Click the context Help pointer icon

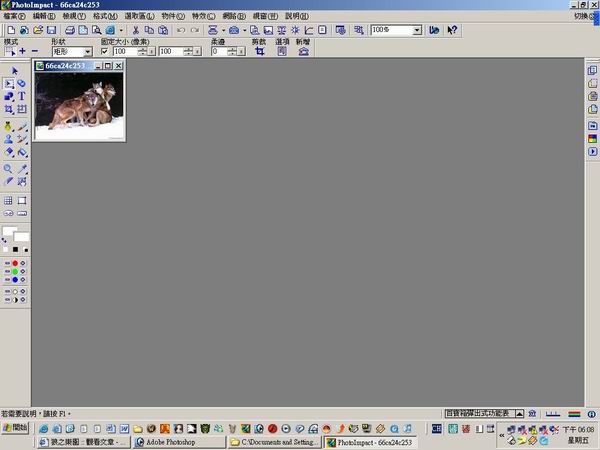(x=452, y=30)
